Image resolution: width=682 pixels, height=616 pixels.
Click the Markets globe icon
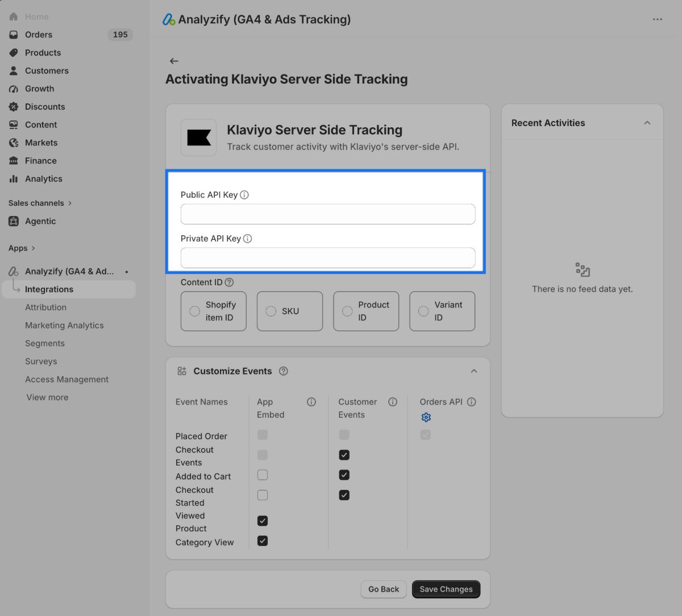14,143
